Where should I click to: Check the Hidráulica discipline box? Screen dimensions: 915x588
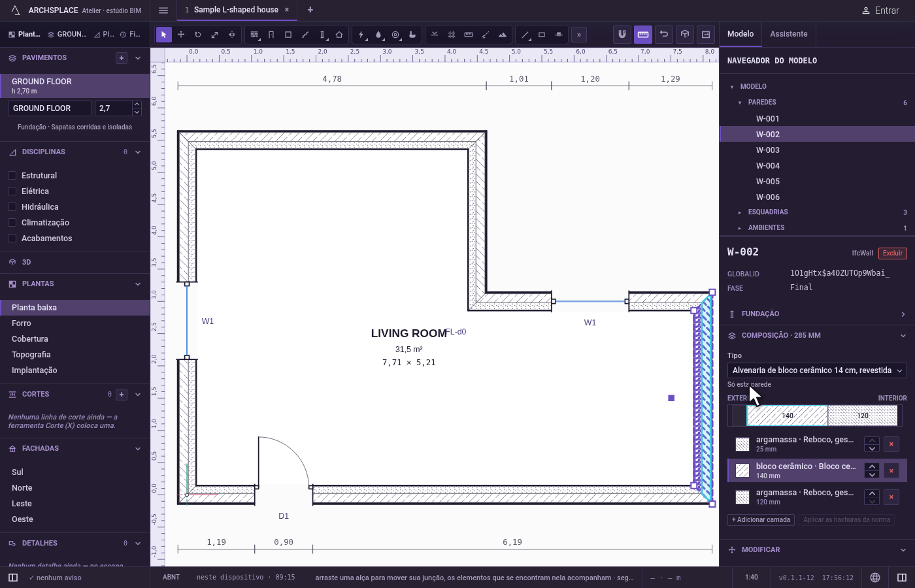coord(12,206)
